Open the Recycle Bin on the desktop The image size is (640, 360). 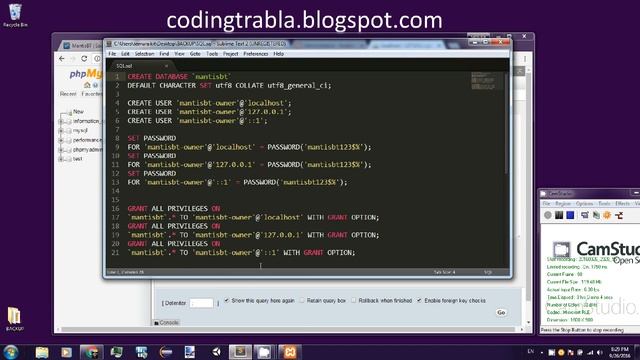[15, 15]
